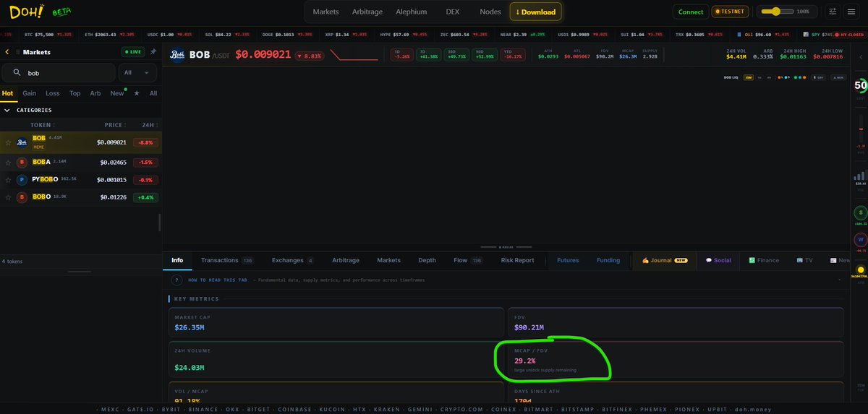Toggle the DXY overlay button
Screen dimensions: 868x414
pos(819,77)
